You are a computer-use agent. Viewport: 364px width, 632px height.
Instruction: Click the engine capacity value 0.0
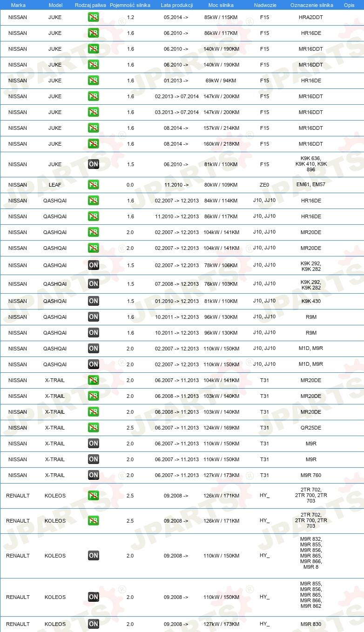pos(130,185)
